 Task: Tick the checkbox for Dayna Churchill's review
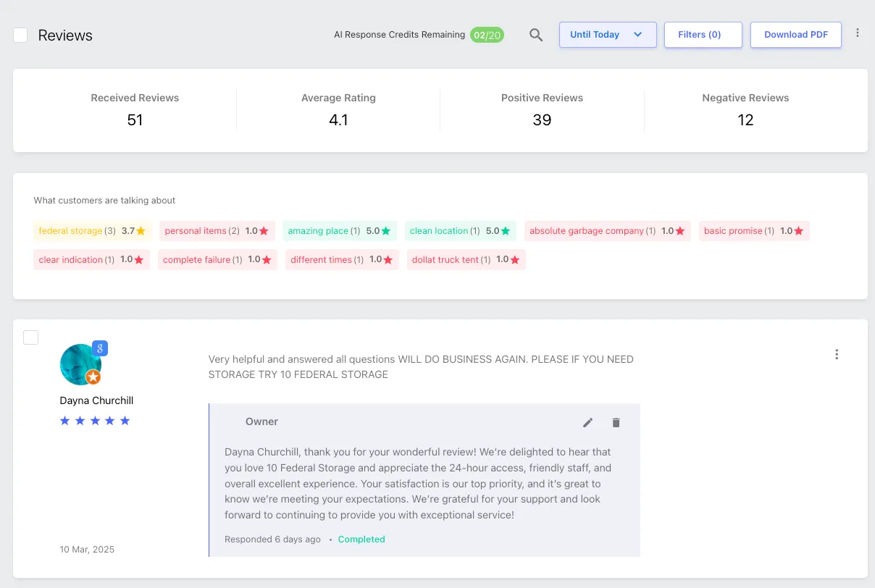[31, 337]
